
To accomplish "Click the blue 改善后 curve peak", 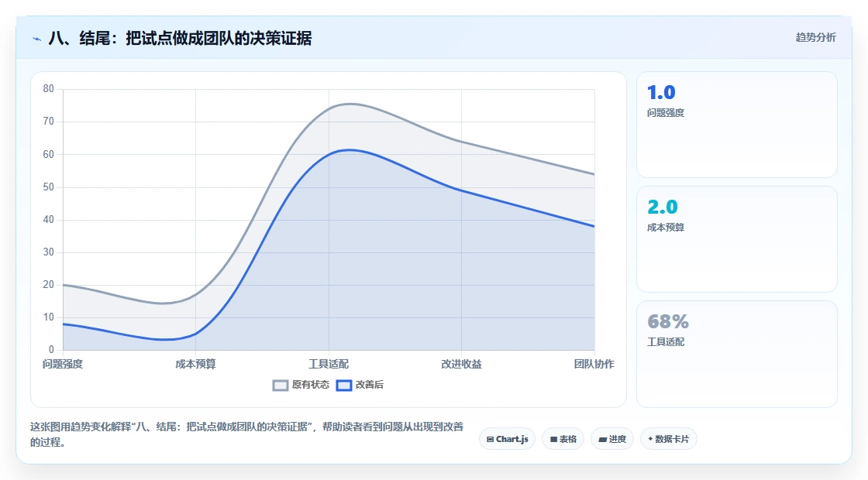I will pos(348,150).
